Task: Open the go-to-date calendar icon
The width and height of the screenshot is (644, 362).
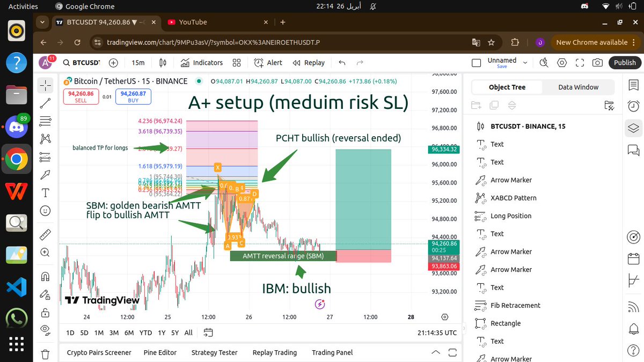Action: 209,333
